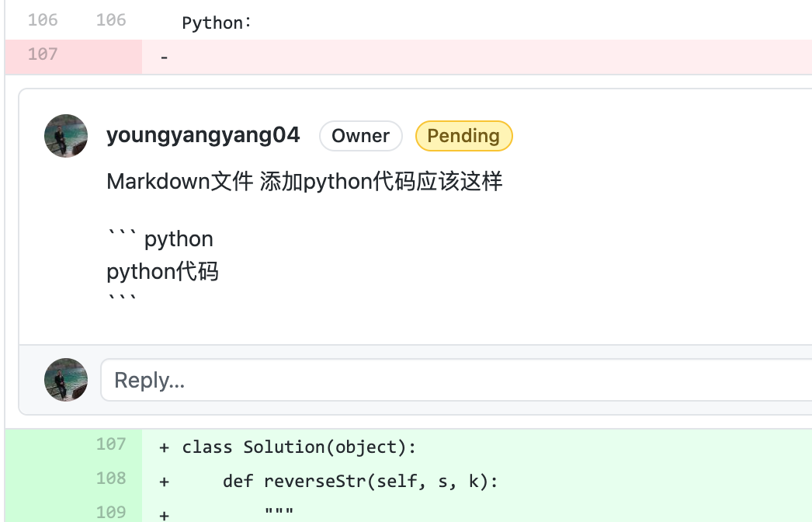Select old line number 106

point(43,19)
